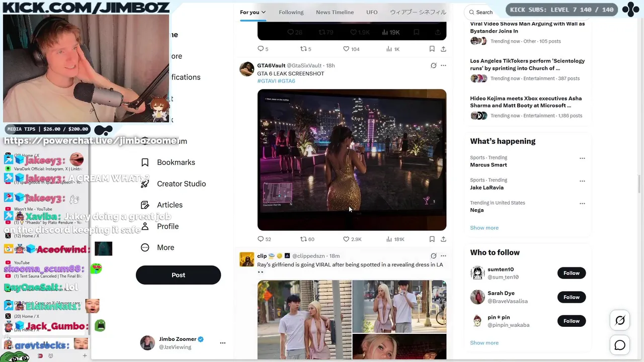The image size is (644, 362).
Task: Switch to the UFO tab
Action: pyautogui.click(x=372, y=12)
